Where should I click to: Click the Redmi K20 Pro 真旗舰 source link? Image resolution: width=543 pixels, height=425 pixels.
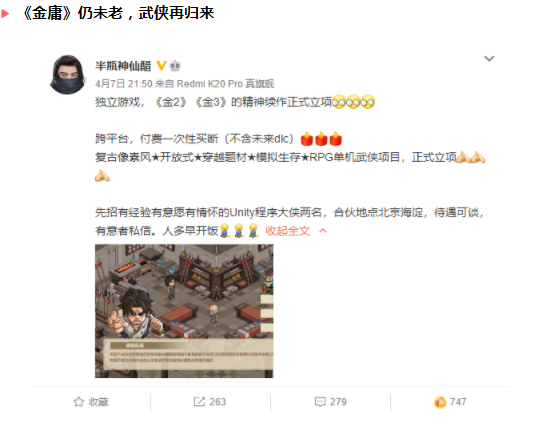click(225, 84)
